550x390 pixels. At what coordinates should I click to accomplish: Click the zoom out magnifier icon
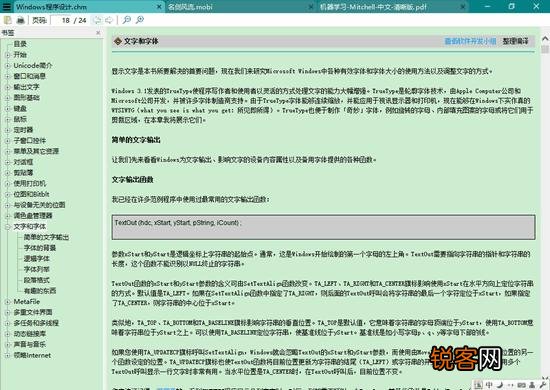127,20
